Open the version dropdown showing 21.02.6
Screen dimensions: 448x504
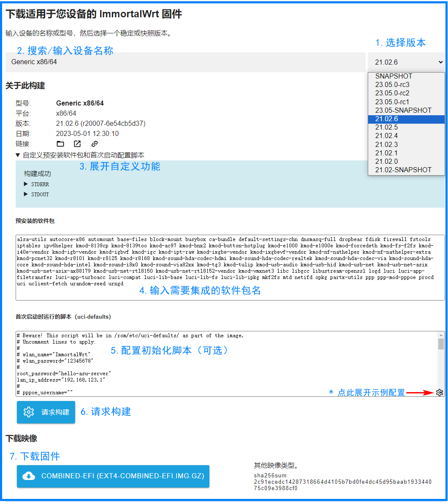[x=406, y=62]
